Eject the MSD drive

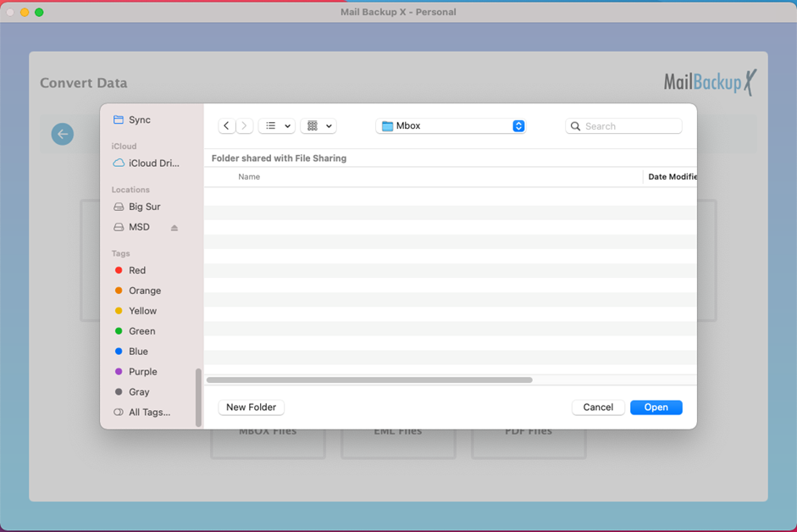click(x=174, y=227)
